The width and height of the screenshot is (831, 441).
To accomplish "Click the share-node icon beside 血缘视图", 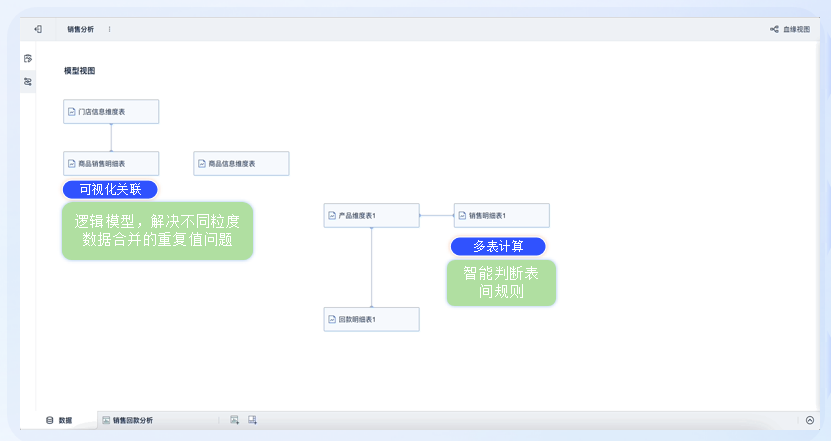I will pos(774,29).
